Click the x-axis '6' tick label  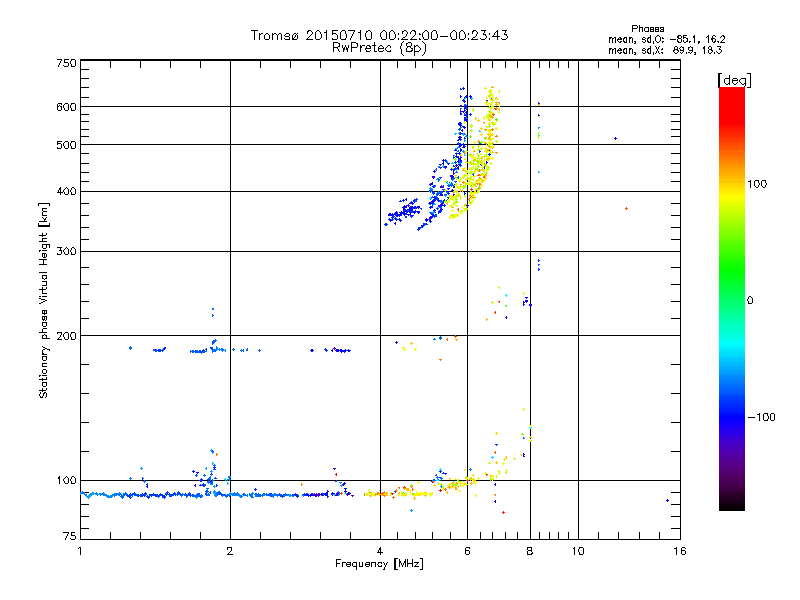pos(467,551)
